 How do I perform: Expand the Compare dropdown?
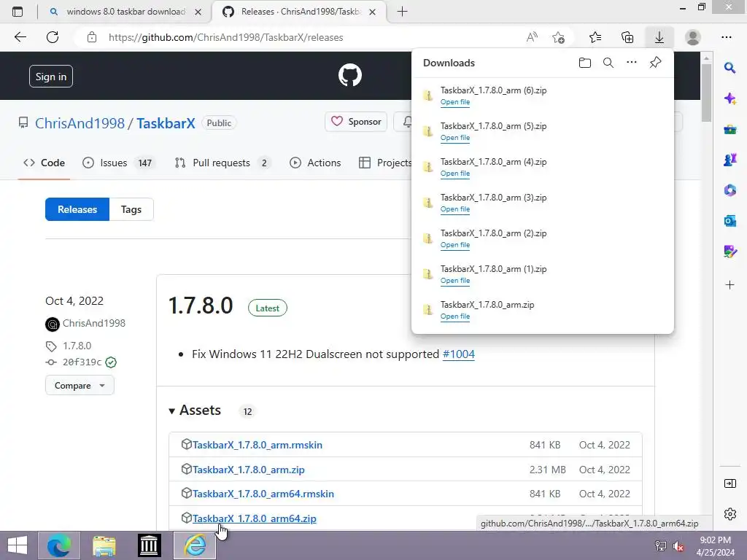click(80, 385)
